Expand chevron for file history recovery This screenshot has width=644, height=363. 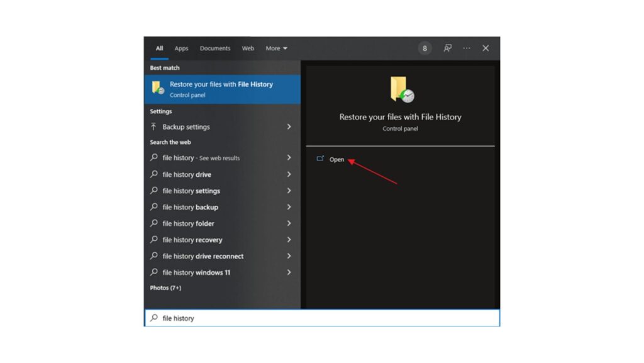tap(289, 240)
